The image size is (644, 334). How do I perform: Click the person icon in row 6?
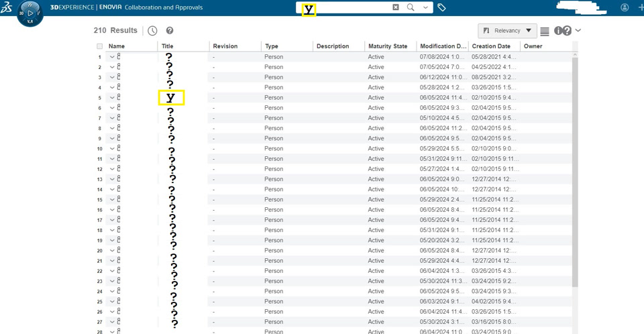point(119,107)
